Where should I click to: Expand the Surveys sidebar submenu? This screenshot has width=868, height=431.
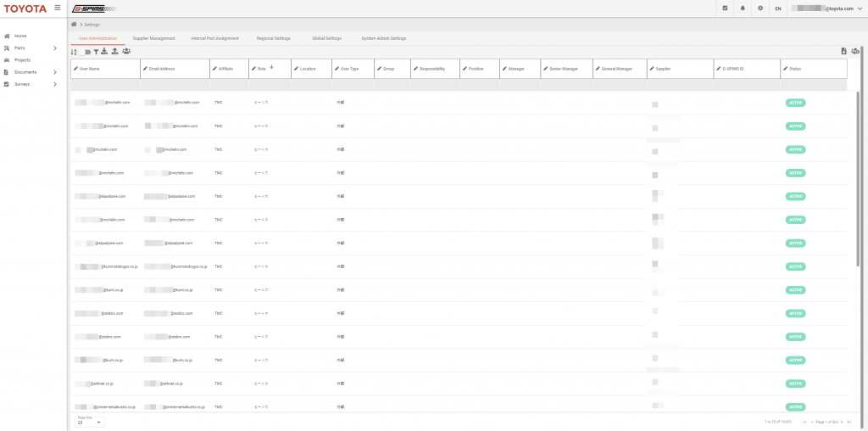coord(55,84)
